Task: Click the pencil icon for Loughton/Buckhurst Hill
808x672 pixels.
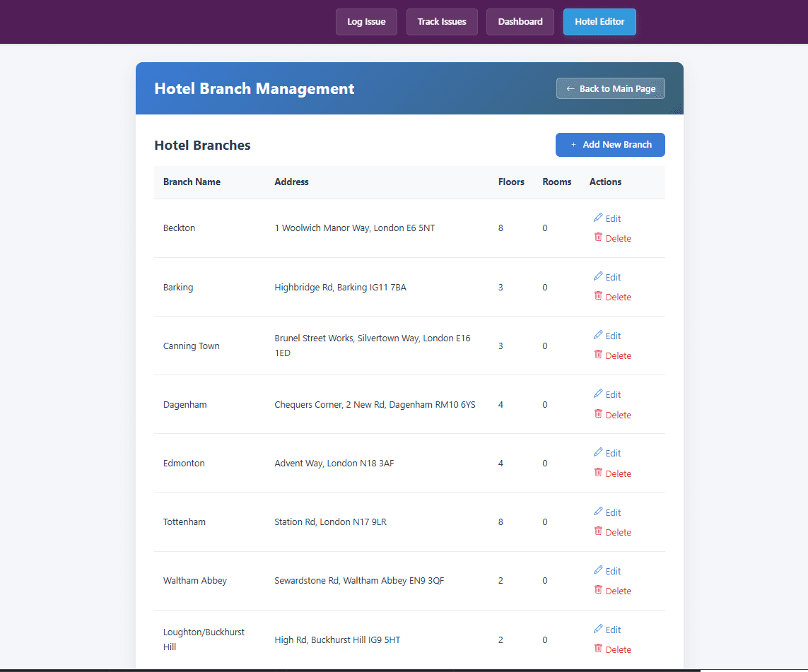Action: [597, 629]
